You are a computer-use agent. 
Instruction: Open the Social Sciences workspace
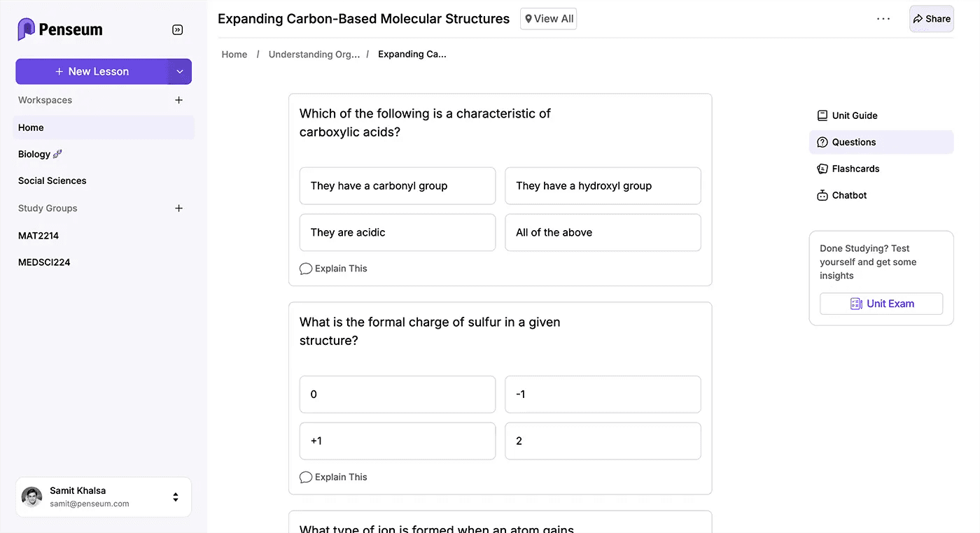52,180
